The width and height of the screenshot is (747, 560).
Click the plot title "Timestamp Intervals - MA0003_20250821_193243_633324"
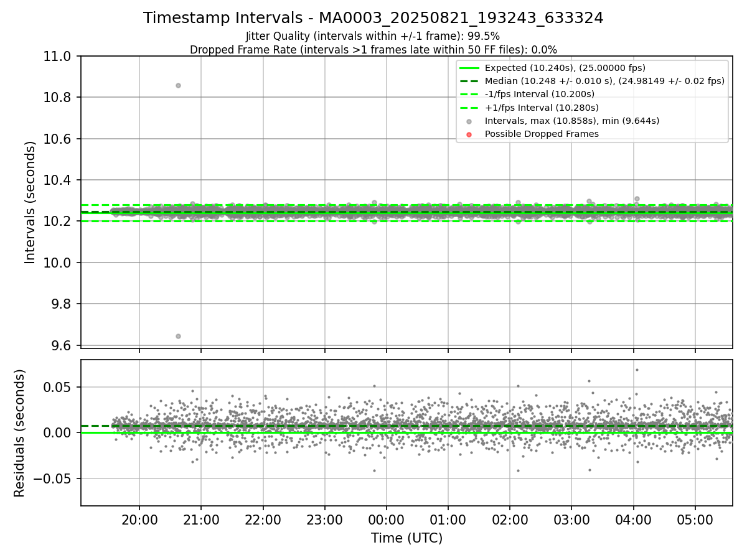[x=374, y=18]
